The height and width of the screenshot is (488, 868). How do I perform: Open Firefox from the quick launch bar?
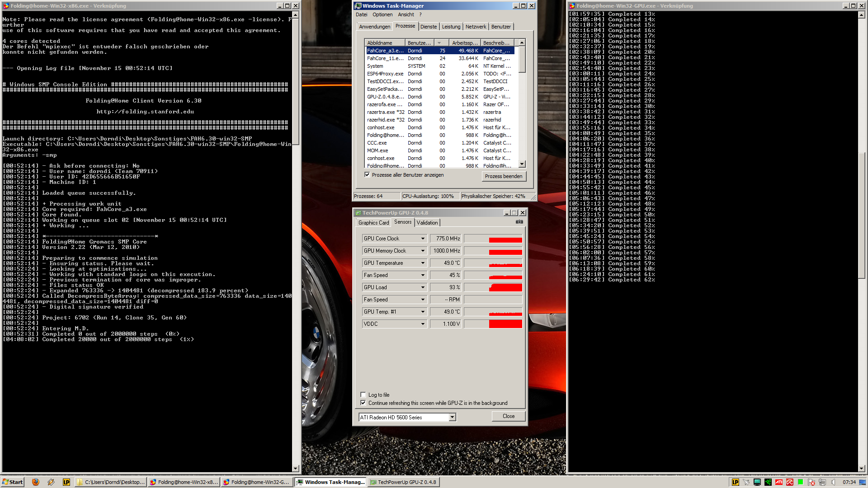(36, 482)
